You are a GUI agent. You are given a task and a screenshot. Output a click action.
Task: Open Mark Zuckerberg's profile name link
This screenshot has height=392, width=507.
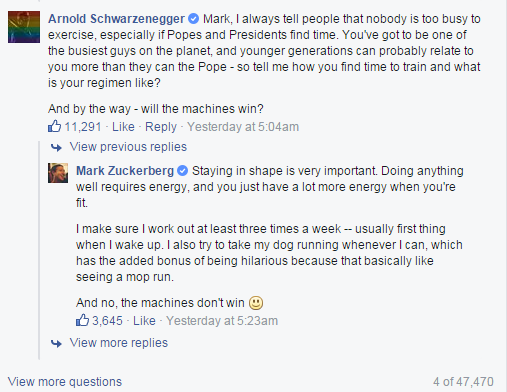[125, 171]
